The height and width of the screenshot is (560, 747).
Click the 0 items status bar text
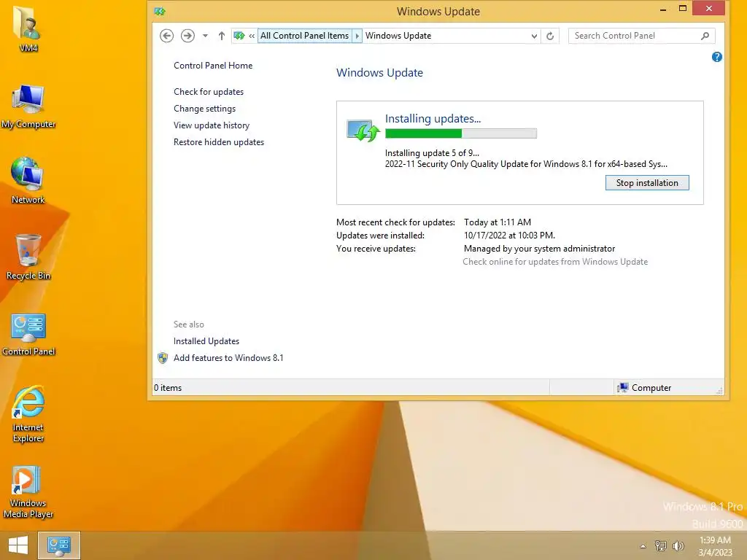pyautogui.click(x=168, y=388)
